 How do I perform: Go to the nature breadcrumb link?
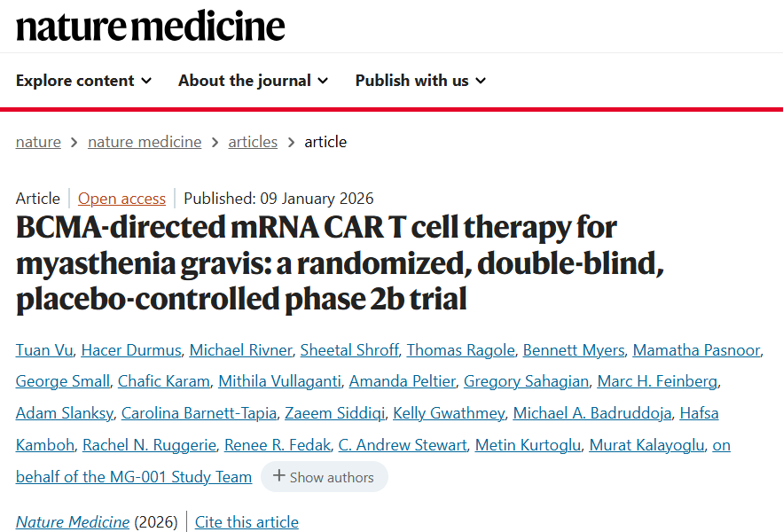(38, 142)
